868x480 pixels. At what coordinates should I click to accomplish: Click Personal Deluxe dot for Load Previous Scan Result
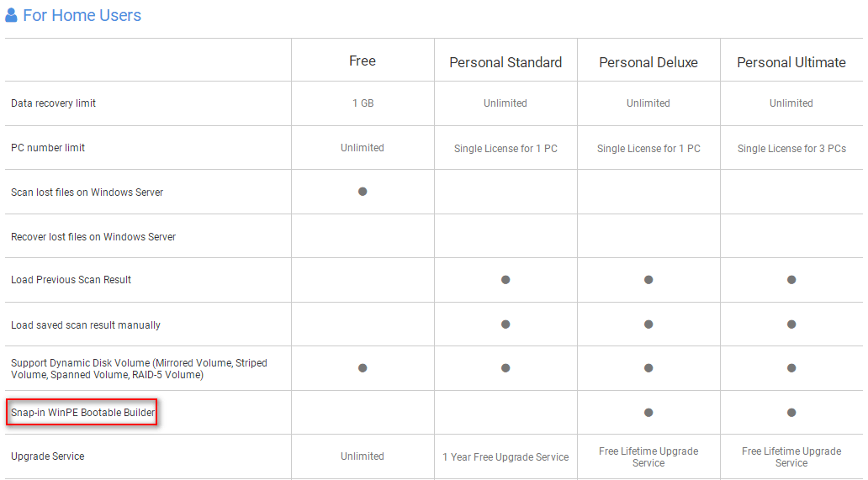648,280
